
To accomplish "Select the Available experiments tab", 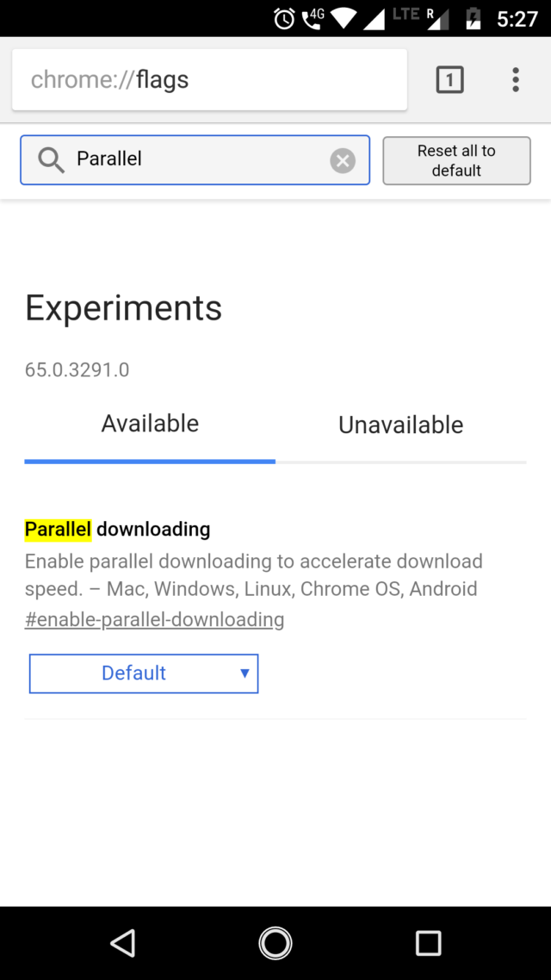I will pyautogui.click(x=150, y=423).
